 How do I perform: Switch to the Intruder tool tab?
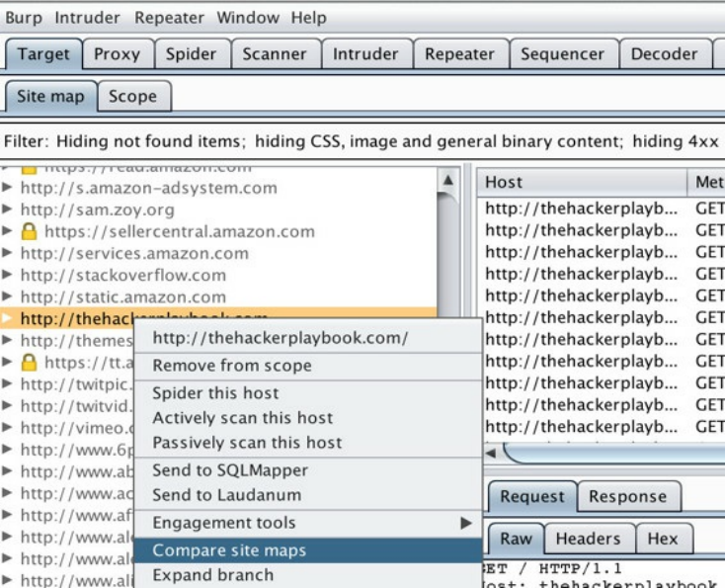pos(365,54)
